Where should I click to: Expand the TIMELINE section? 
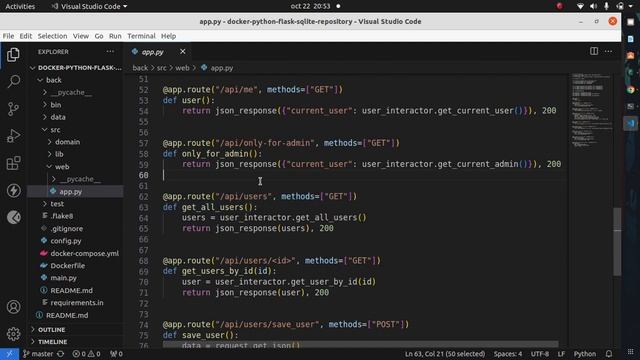pos(76,342)
